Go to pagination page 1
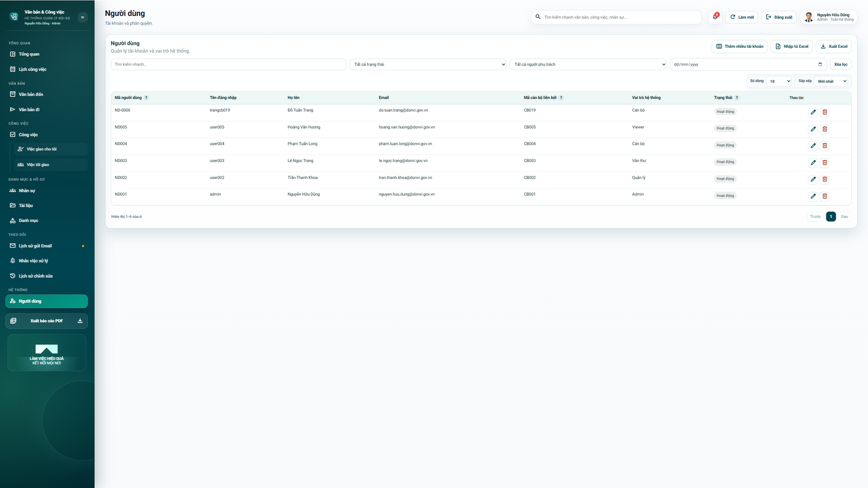The height and width of the screenshot is (488, 868). [x=831, y=216]
